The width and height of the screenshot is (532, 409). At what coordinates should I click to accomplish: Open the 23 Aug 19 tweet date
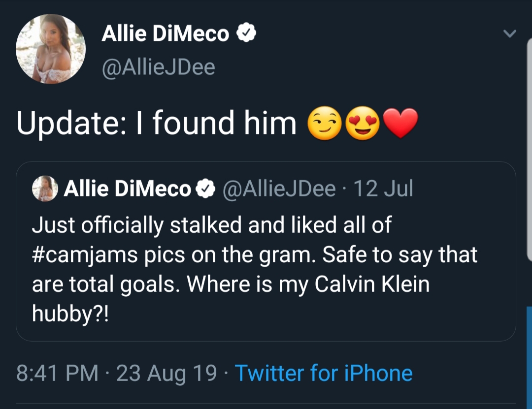(x=166, y=373)
